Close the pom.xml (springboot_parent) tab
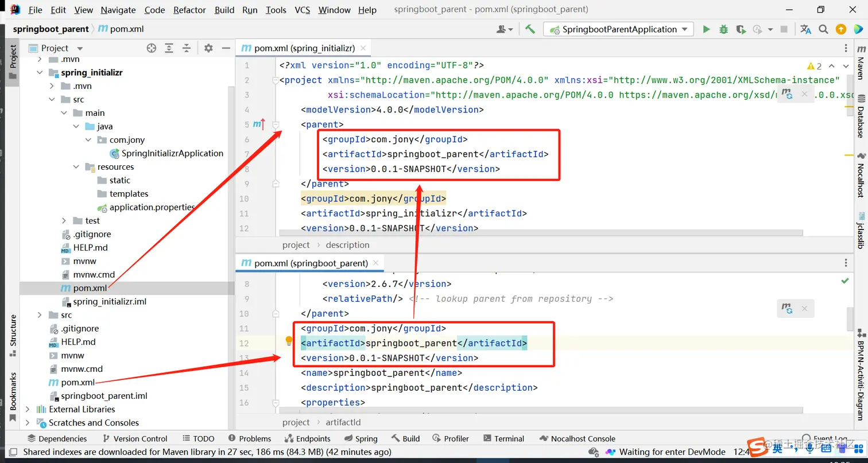The height and width of the screenshot is (463, 868). click(x=376, y=263)
